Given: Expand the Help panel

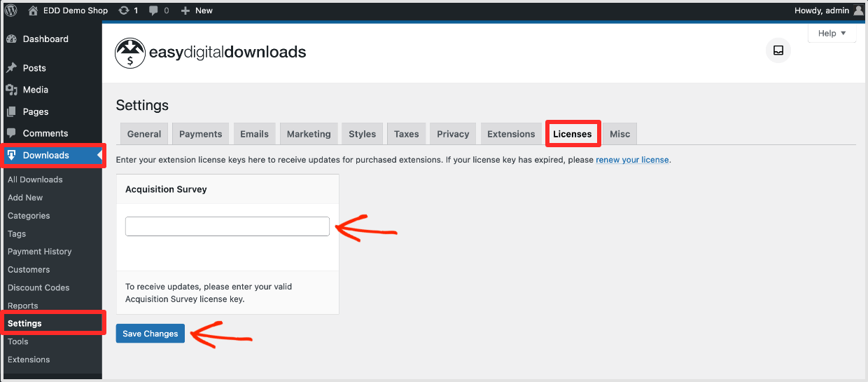Looking at the screenshot, I should (x=832, y=33).
